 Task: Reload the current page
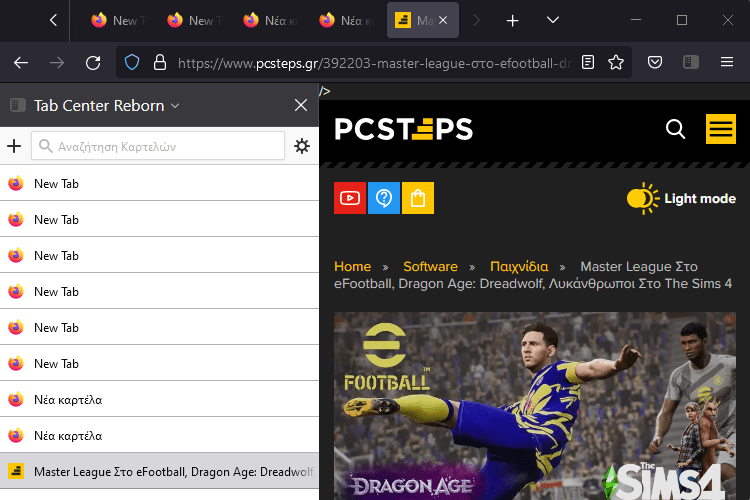pos(93,63)
